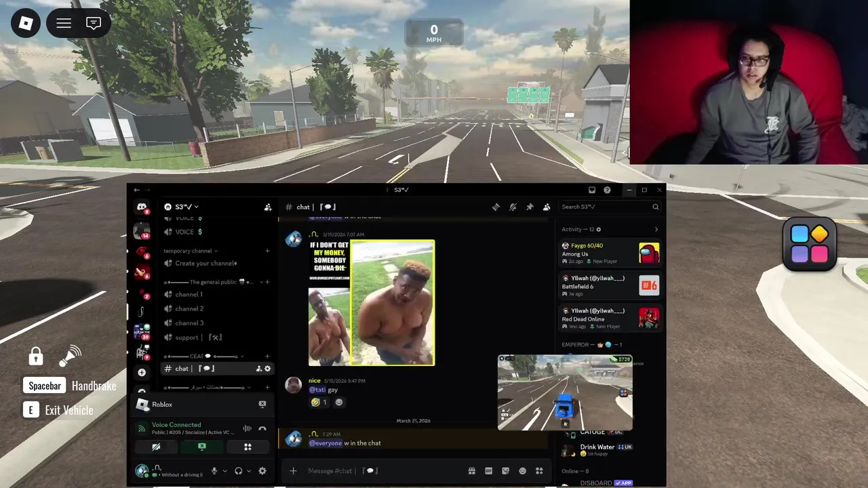Close the Roblox activity panel
The width and height of the screenshot is (868, 488).
(x=262, y=404)
